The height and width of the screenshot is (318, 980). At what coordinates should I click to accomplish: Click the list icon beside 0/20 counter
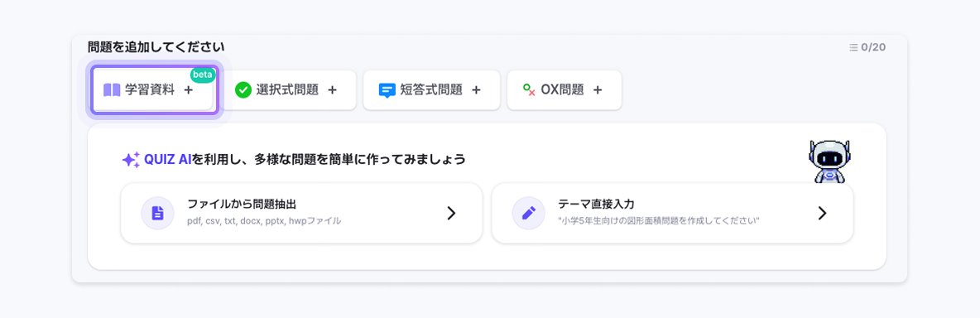pyautogui.click(x=853, y=47)
